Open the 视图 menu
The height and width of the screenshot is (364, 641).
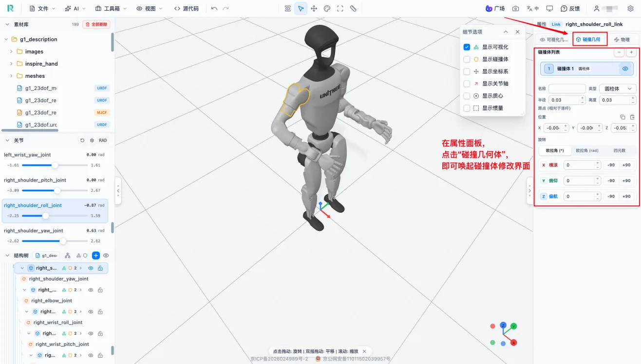pos(150,9)
